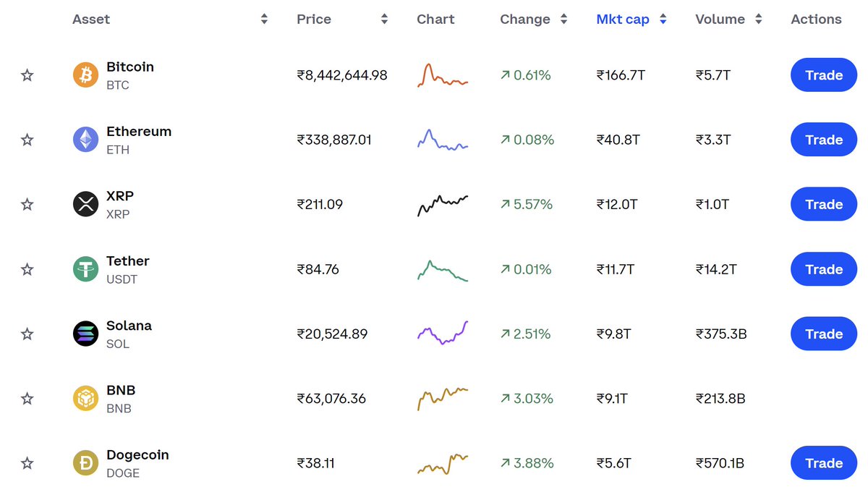868x487 pixels.
Task: Open BNB's price sparkline chart
Action: (x=443, y=399)
